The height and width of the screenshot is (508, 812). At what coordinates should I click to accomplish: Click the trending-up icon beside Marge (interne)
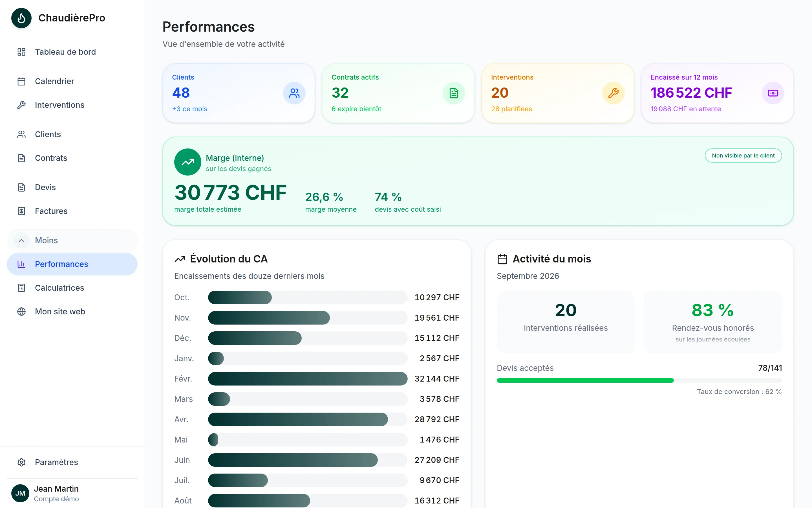click(x=187, y=162)
